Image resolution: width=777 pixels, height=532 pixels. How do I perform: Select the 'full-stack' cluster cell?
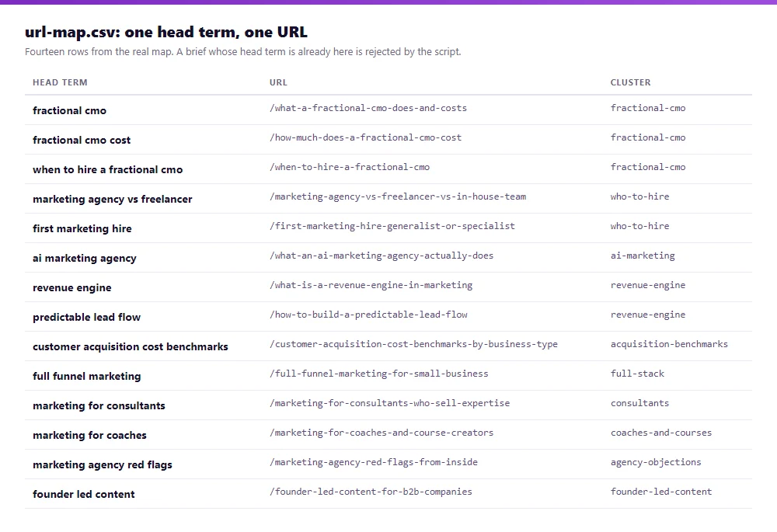[x=637, y=374]
